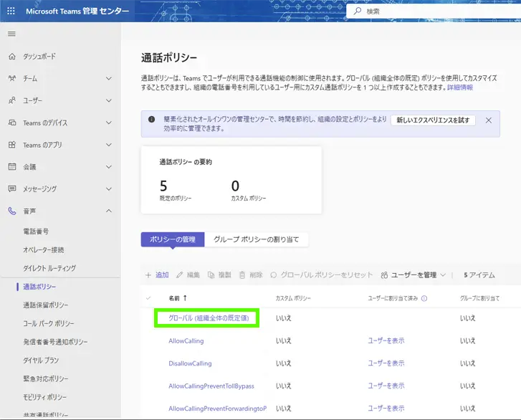Screen dimensions: 521x420
Task: Click the Microsoft Teams 管理センター title
Action: 77,11
